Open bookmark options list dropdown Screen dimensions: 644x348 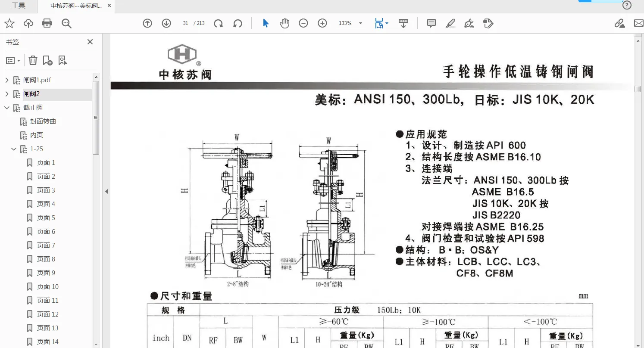[x=13, y=61]
